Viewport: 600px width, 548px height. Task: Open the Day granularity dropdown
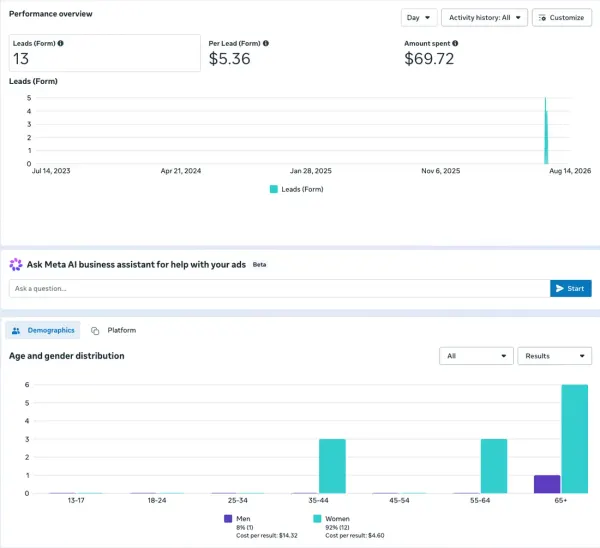[419, 18]
